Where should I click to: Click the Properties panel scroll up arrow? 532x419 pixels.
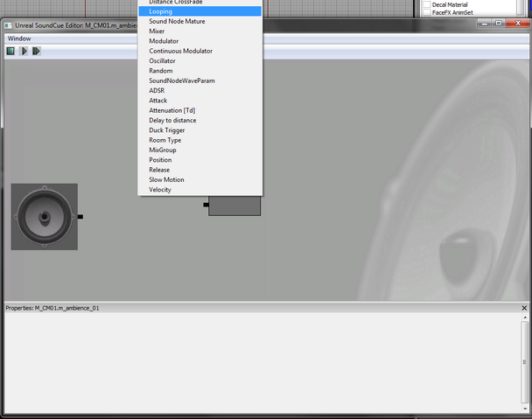525,318
